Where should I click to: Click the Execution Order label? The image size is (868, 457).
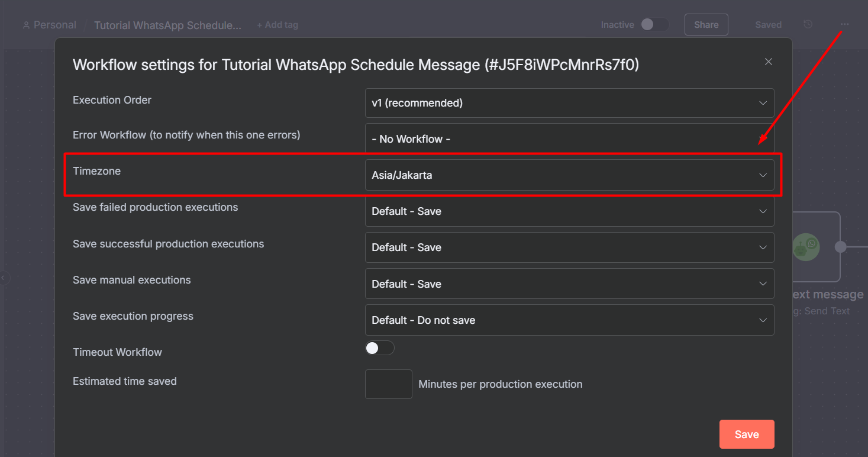(112, 100)
